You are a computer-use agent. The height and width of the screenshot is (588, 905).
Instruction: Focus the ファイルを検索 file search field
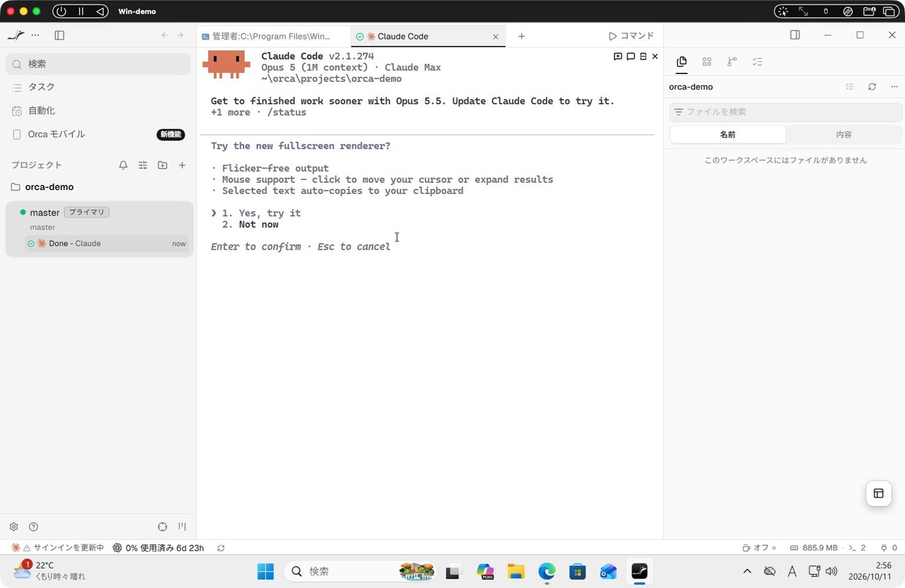tap(786, 112)
